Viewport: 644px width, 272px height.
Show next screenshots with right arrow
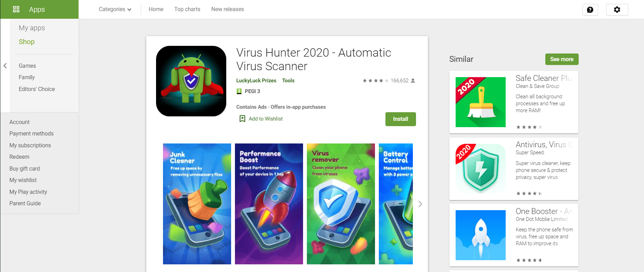tap(420, 204)
